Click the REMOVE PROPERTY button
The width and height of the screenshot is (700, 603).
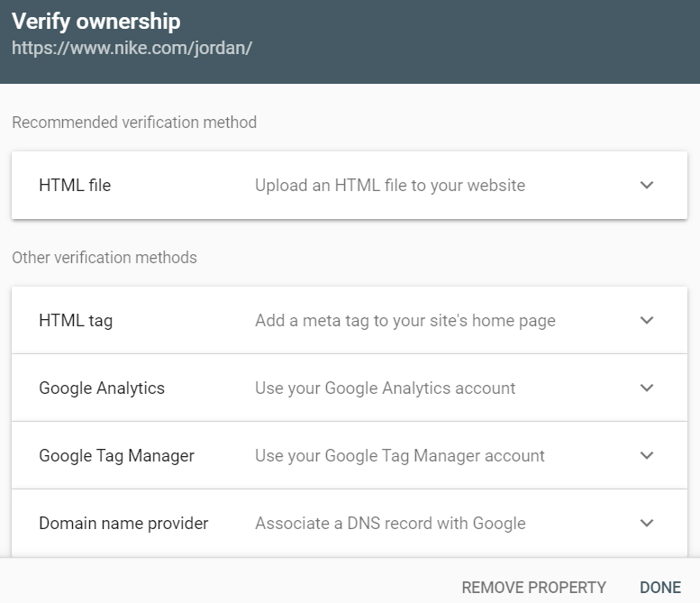point(534,588)
